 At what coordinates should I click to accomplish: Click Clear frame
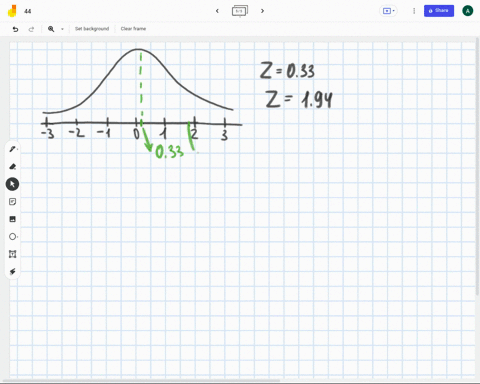click(x=133, y=29)
